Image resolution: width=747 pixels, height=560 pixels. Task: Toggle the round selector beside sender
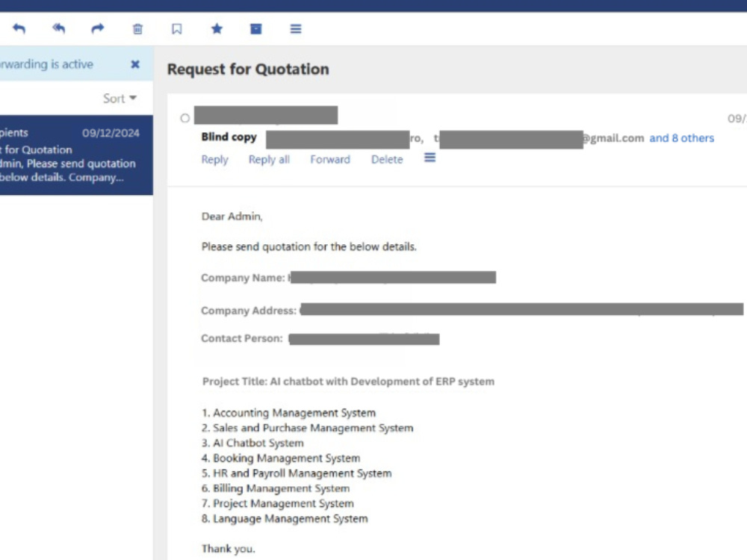[185, 118]
